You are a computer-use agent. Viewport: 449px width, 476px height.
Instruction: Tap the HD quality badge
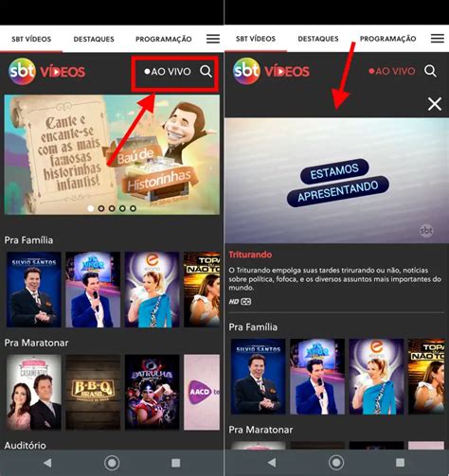234,302
